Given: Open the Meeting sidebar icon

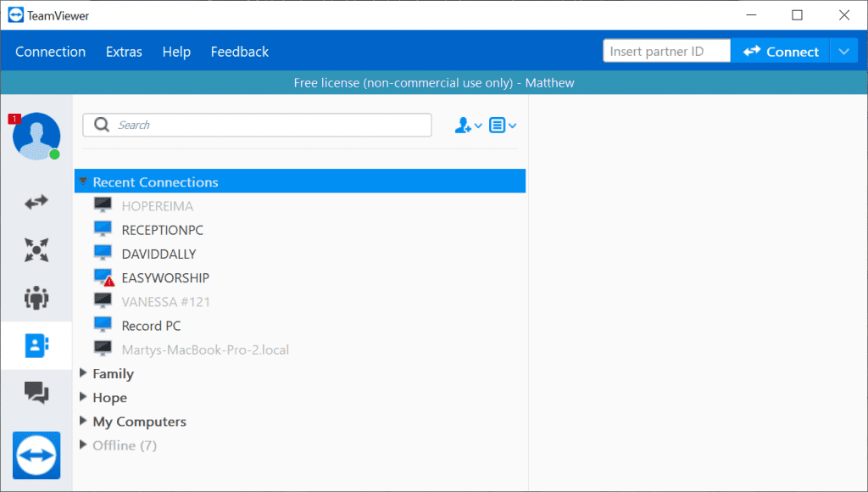Looking at the screenshot, I should [x=36, y=298].
